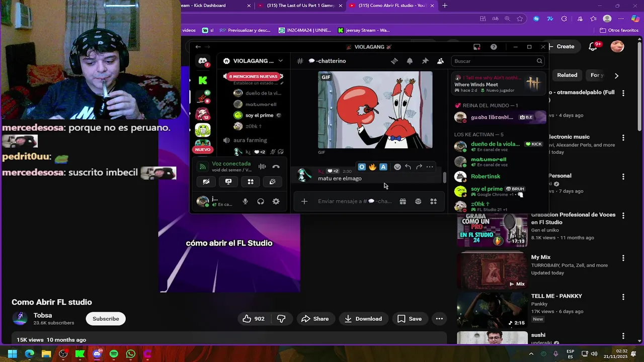The image size is (644, 362).
Task: Open options for the My Mix playlist
Action: point(623,258)
